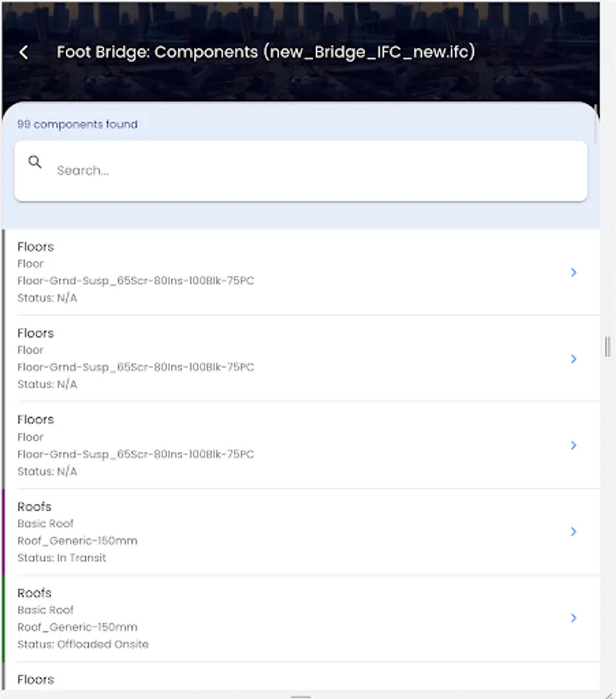Click the green status bar beside Offloaded roof
The image size is (616, 699).
(3, 618)
